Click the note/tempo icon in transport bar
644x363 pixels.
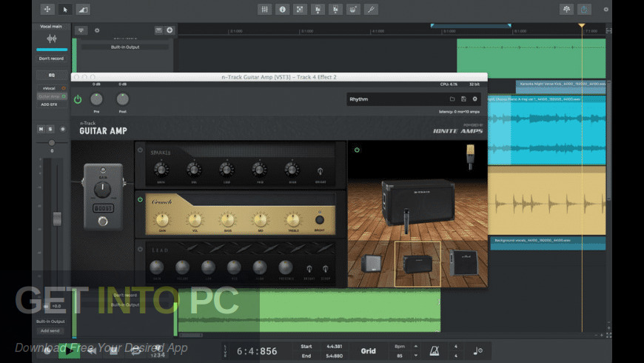tap(477, 350)
